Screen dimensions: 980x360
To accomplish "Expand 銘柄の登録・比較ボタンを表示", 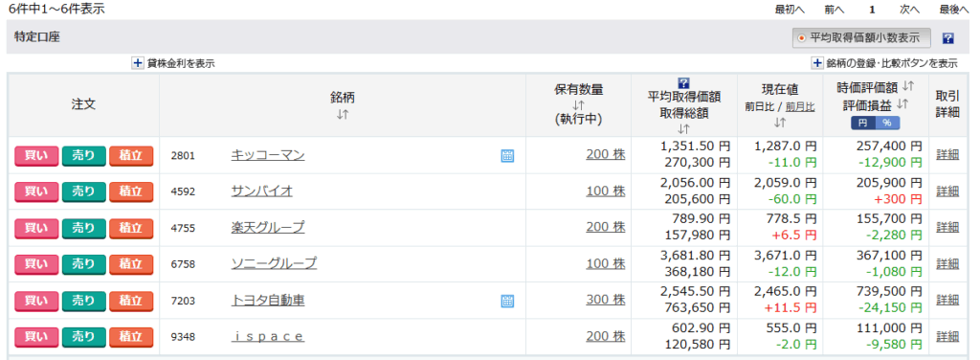I will (817, 63).
